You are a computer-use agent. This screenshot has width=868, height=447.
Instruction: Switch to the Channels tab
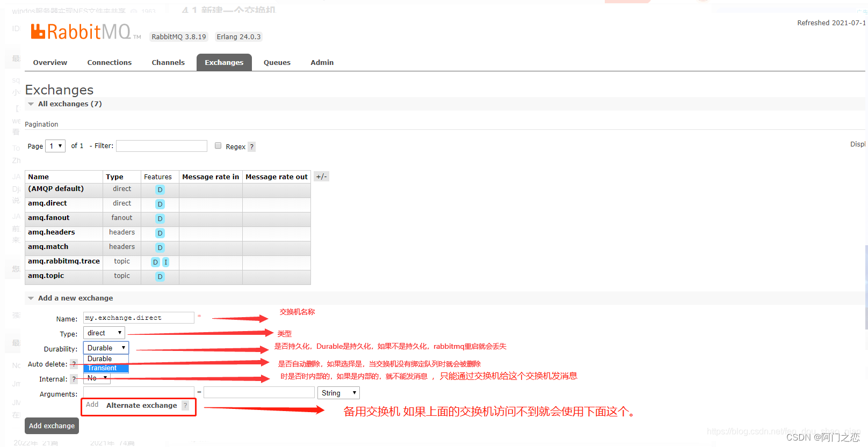pos(168,63)
